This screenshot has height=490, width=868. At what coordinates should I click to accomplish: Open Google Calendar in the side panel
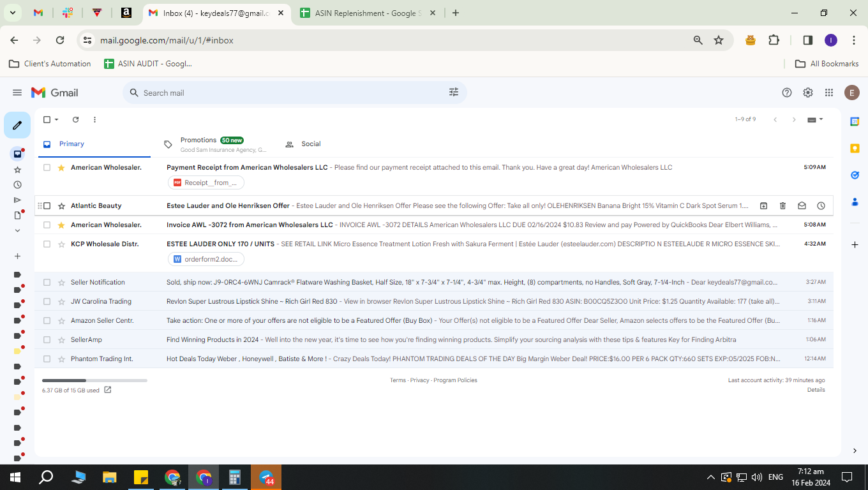point(855,121)
